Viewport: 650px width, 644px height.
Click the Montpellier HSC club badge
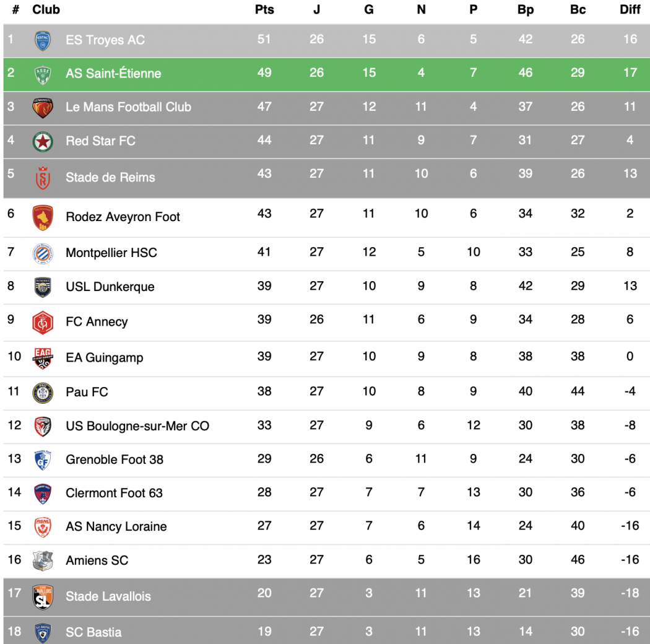[43, 253]
